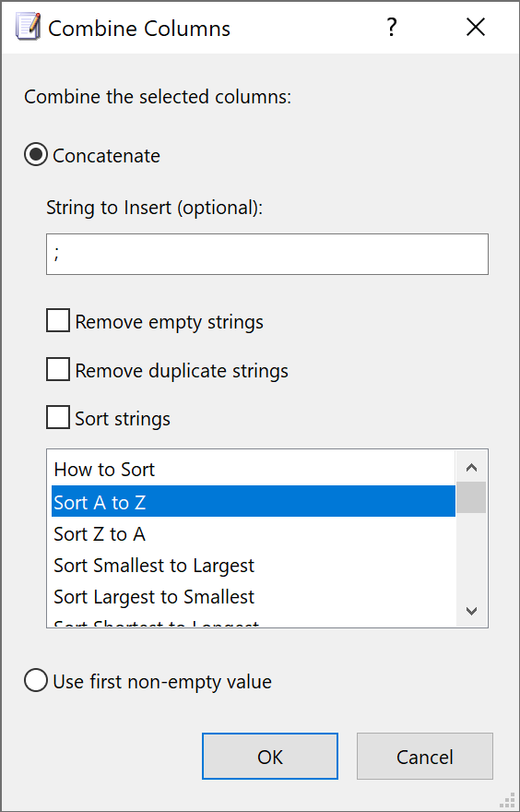Screen dimensions: 520x812
Task: Click the question mark help icon
Action: [x=392, y=27]
